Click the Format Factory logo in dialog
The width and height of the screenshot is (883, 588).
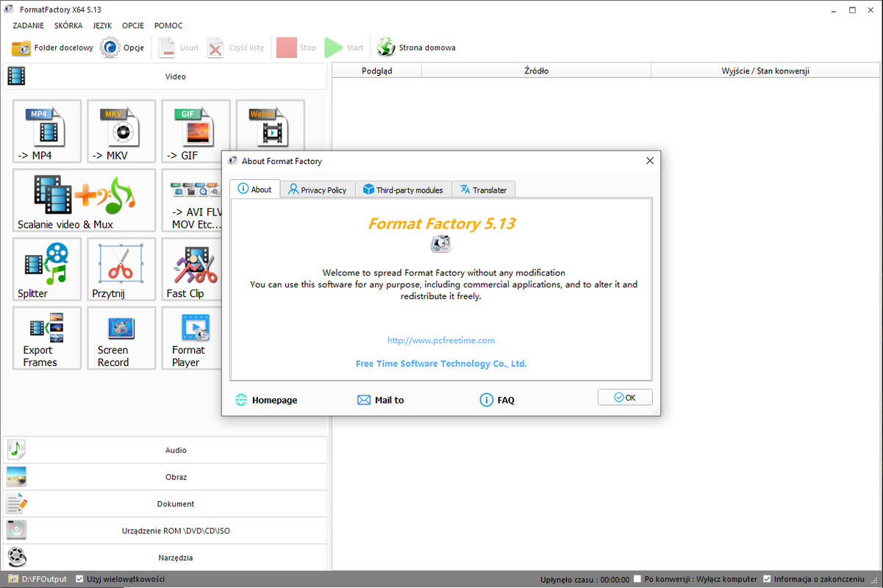440,245
